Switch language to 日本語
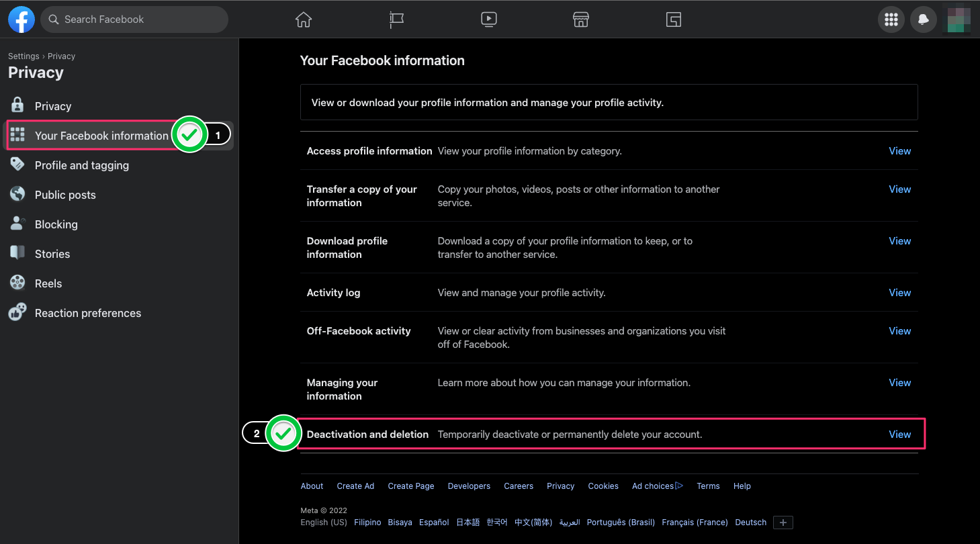Image resolution: width=980 pixels, height=544 pixels. (x=468, y=523)
